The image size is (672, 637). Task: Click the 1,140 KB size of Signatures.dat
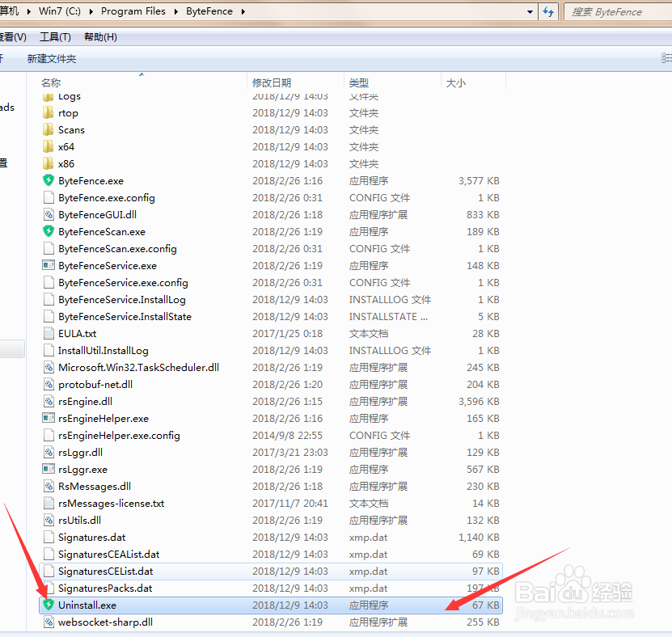[x=479, y=538]
